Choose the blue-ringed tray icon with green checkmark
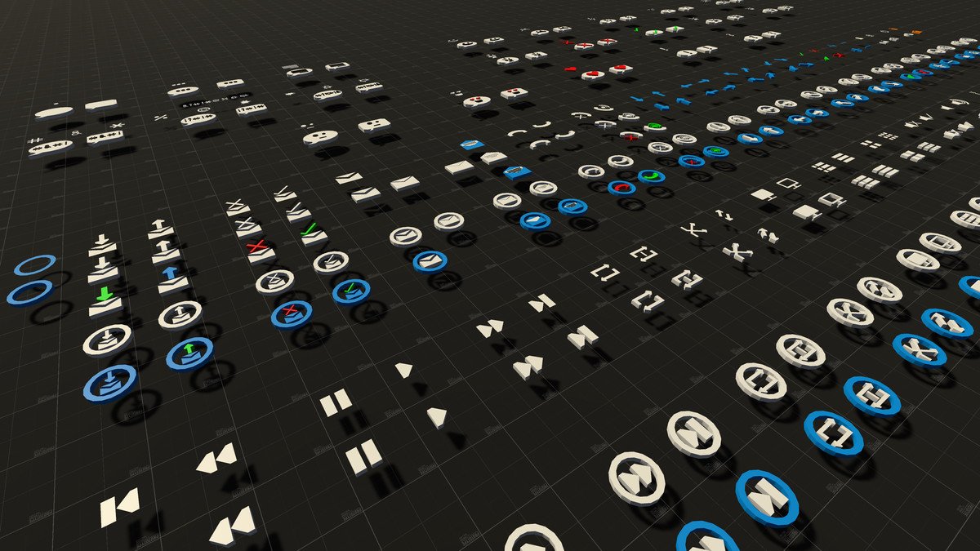 [350, 290]
